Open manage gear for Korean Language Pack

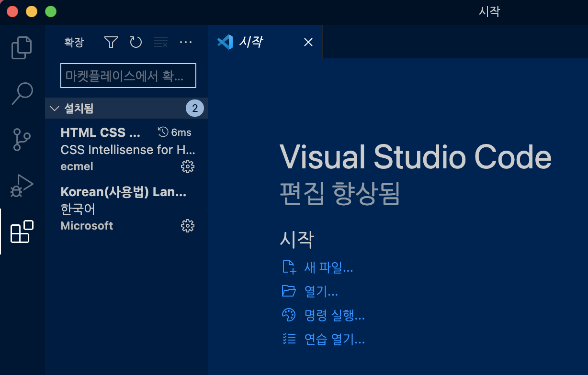pyautogui.click(x=188, y=226)
